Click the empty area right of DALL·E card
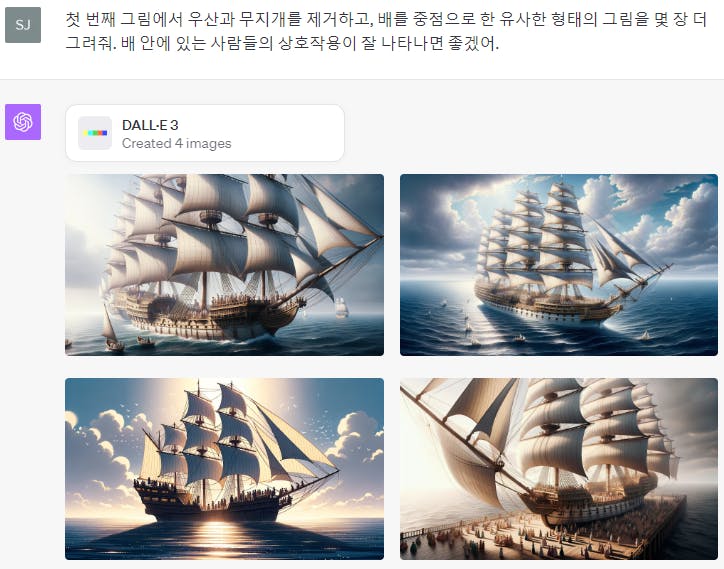 (531, 133)
